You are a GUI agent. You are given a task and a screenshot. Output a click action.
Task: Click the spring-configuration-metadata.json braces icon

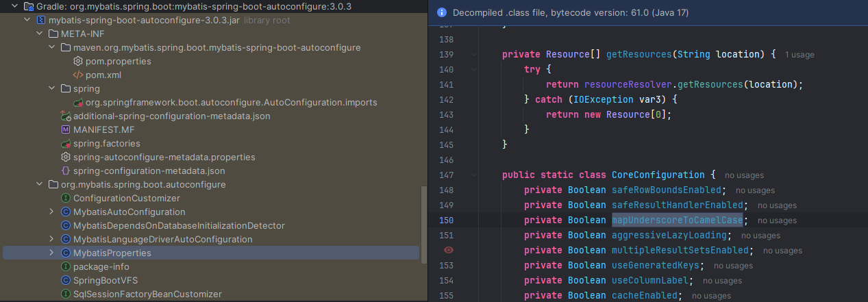coord(66,171)
